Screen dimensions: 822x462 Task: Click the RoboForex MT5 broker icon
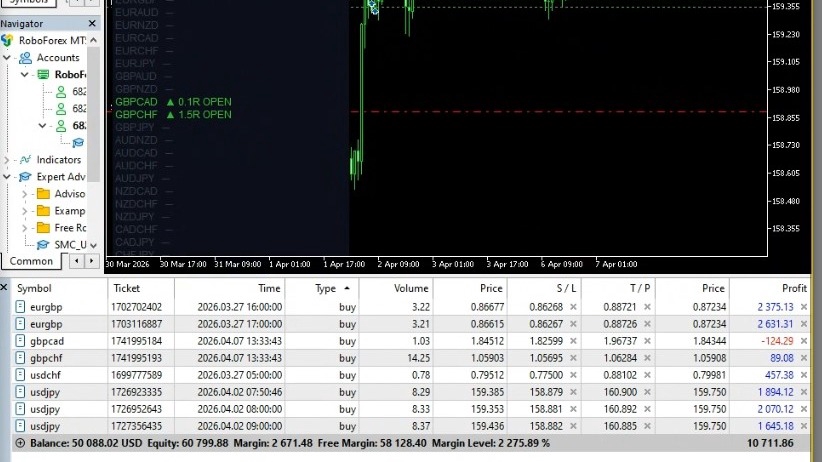click(7, 40)
